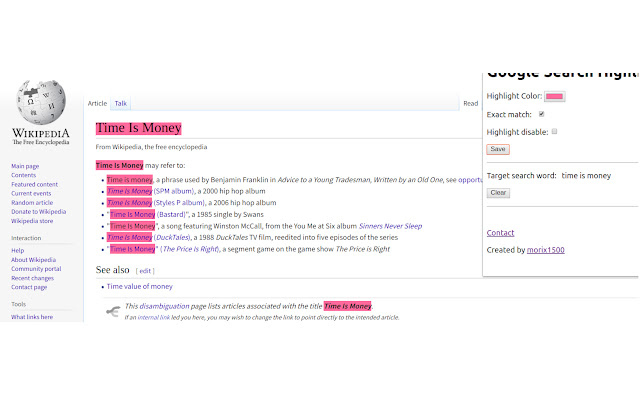Click the Save button
The height and width of the screenshot is (400, 640).
498,149
